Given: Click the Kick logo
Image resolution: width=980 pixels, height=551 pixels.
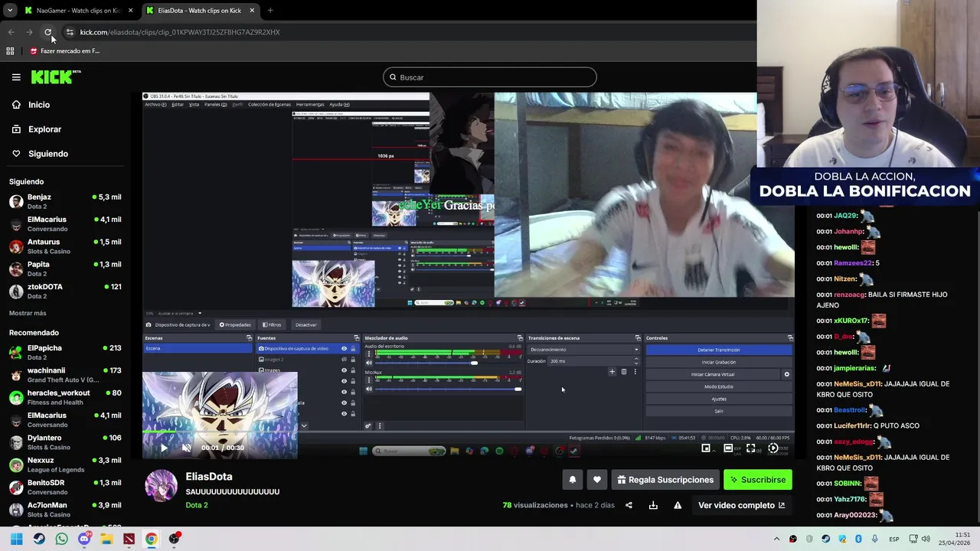Looking at the screenshot, I should 55,77.
